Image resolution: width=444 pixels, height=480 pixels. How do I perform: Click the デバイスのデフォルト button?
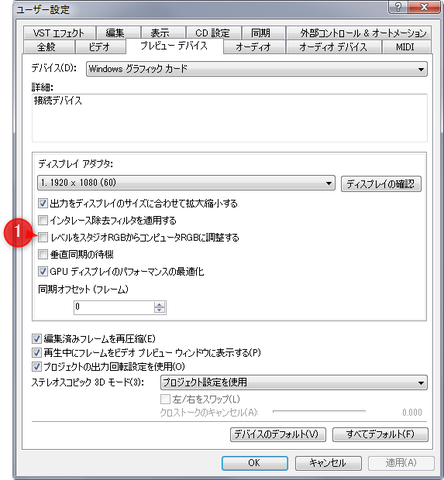(x=278, y=435)
